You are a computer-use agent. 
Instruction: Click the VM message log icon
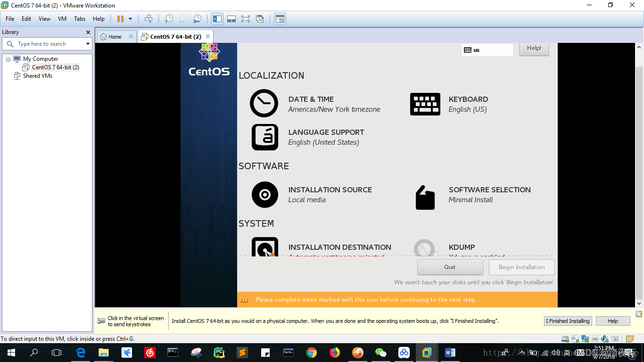pos(629,339)
